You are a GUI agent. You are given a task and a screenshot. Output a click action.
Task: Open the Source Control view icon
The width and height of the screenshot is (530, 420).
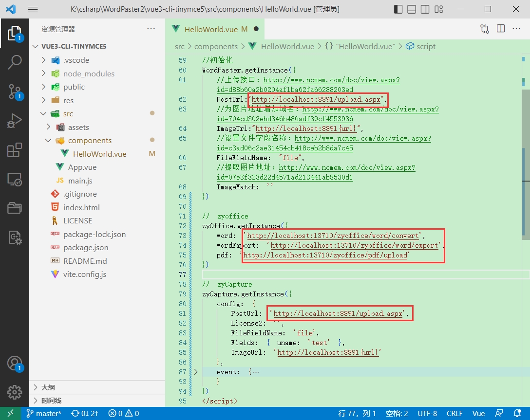coord(15,91)
